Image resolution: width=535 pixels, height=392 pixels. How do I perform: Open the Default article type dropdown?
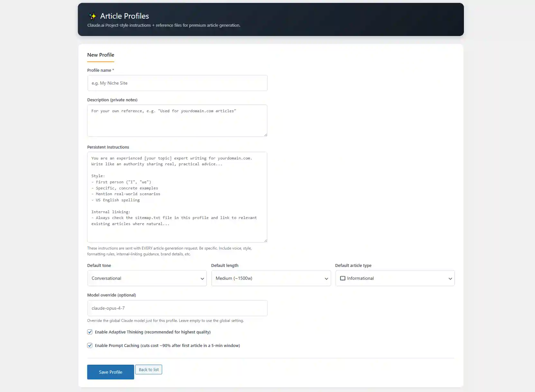pos(395,278)
